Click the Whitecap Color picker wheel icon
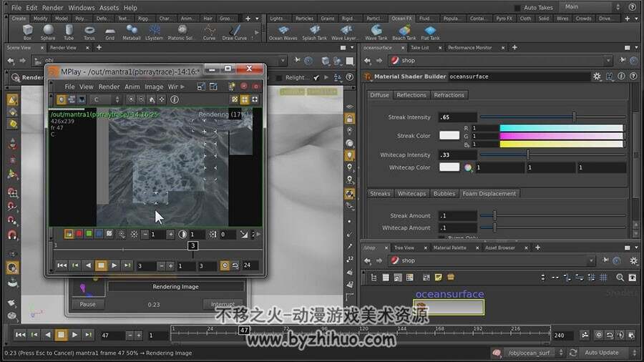Image resolution: width=644 pixels, height=362 pixels. [468, 167]
